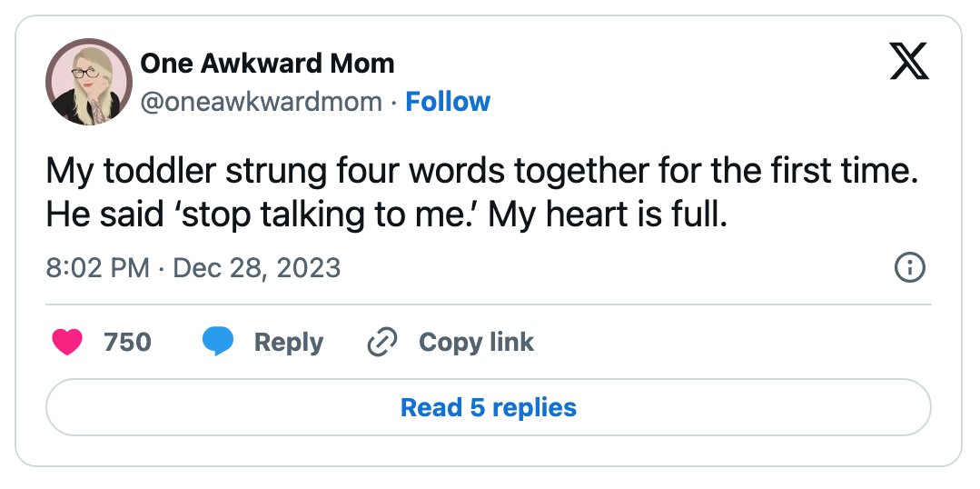Click the Copy link text label
Image resolution: width=980 pixels, height=489 pixels.
[x=476, y=342]
